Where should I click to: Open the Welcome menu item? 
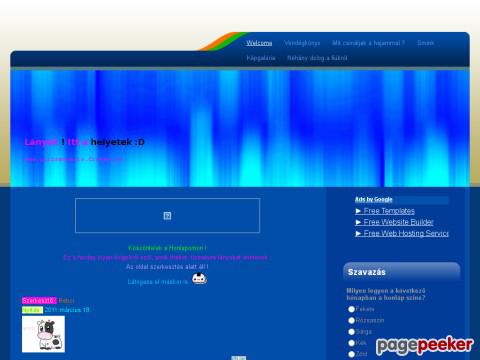point(259,43)
